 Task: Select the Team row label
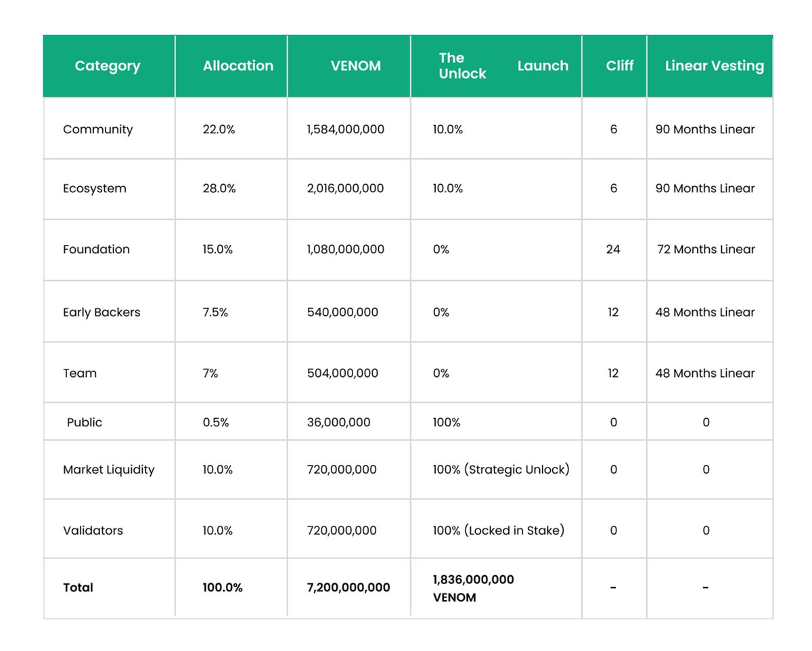pos(81,373)
